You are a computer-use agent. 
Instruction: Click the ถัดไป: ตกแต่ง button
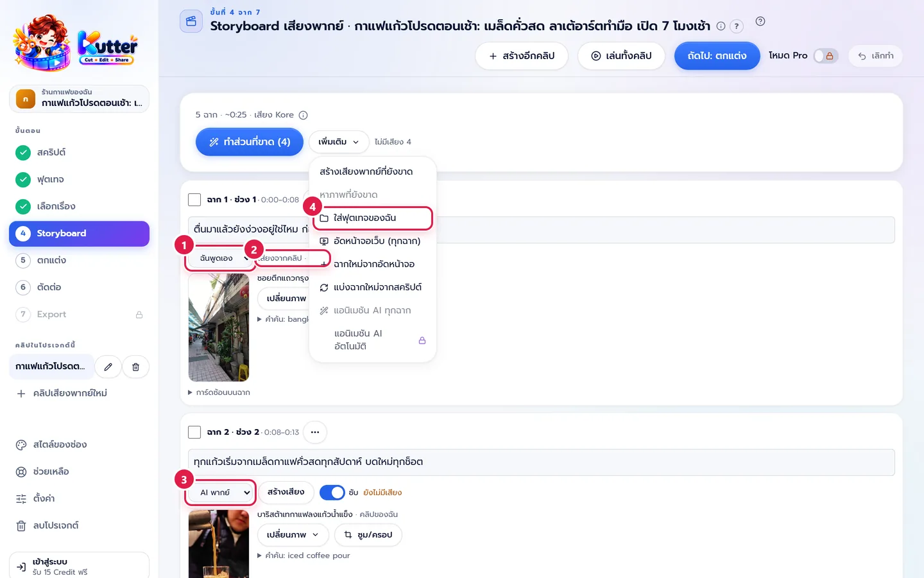pos(717,56)
